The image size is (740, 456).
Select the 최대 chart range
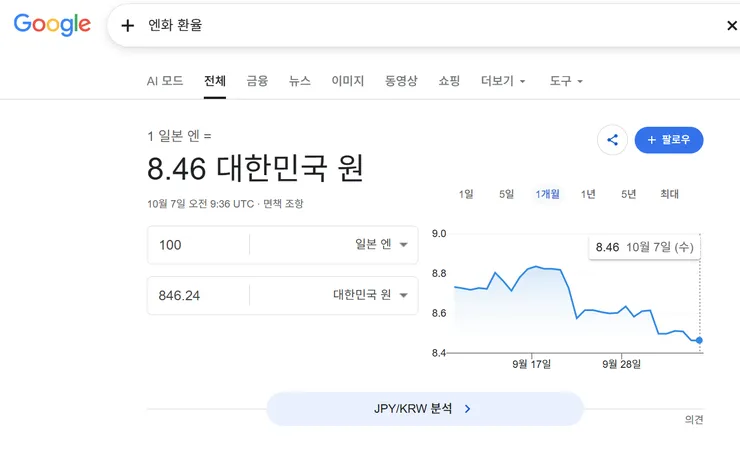tap(669, 194)
